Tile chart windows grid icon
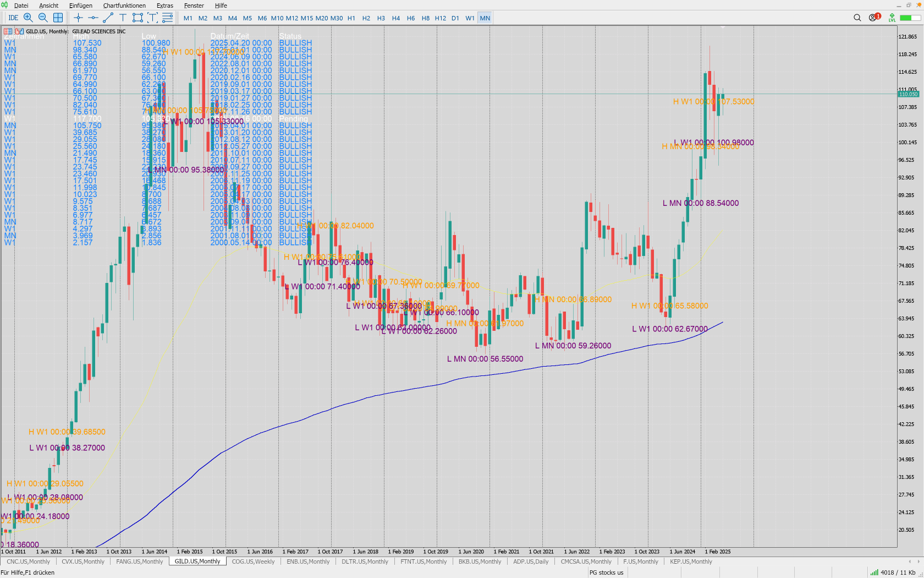The width and height of the screenshot is (924, 578). (58, 18)
